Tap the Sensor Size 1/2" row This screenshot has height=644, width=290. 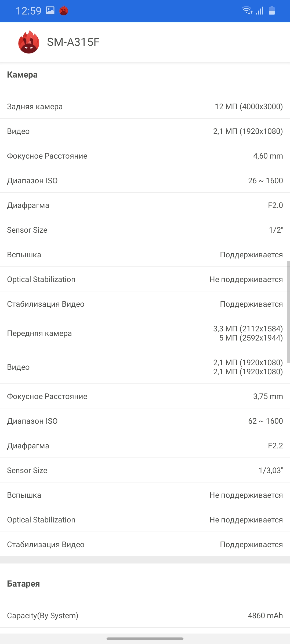click(145, 230)
